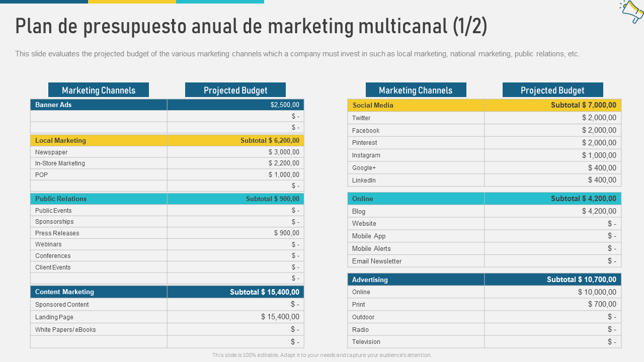This screenshot has width=644, height=362.
Task: Click the "Press Releases" row label
Action: (x=57, y=233)
